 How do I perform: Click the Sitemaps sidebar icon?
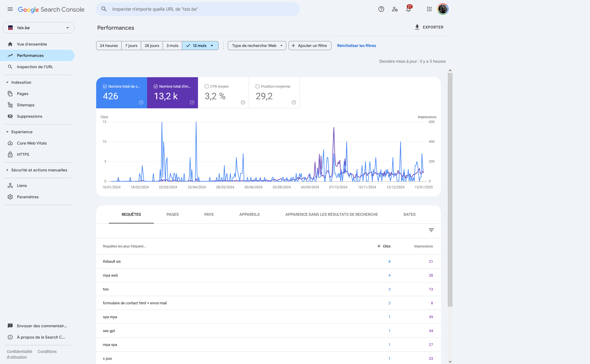point(10,105)
